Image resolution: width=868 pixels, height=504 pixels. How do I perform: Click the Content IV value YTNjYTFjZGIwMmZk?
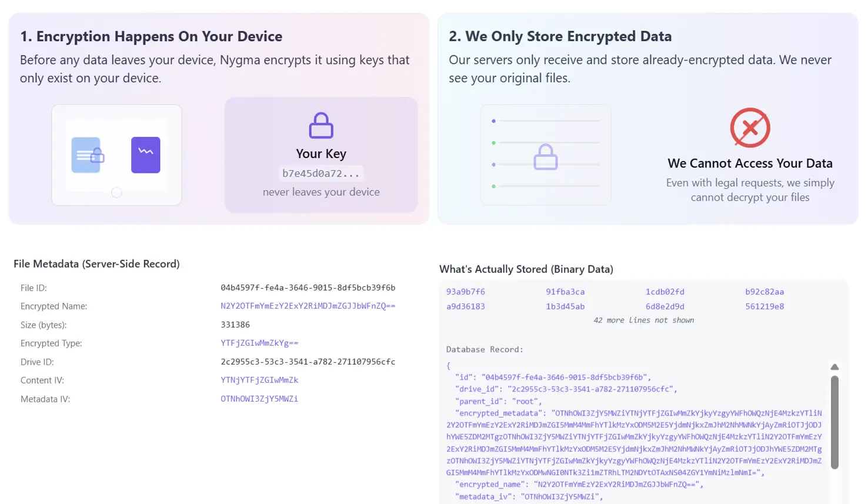point(259,380)
